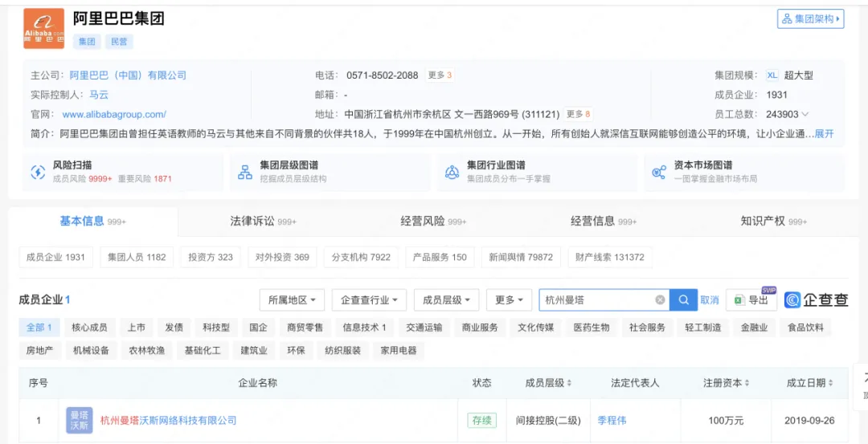Open the 更多 filter dropdown

click(x=510, y=299)
